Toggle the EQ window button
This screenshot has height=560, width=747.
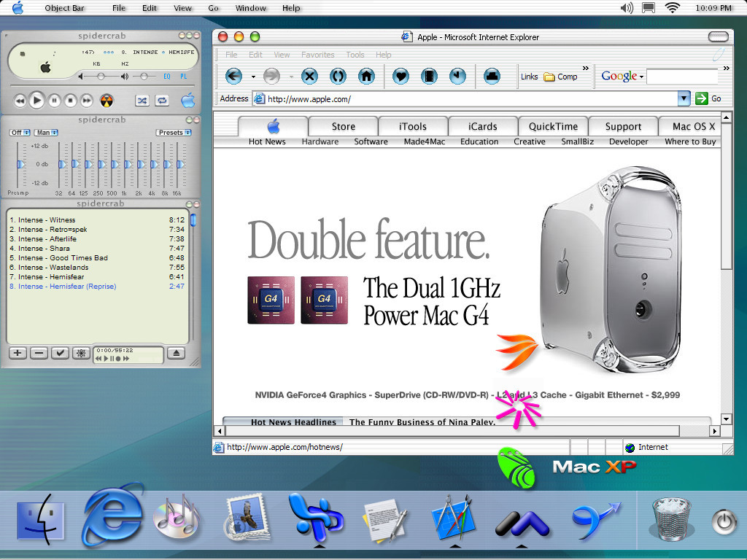point(167,76)
